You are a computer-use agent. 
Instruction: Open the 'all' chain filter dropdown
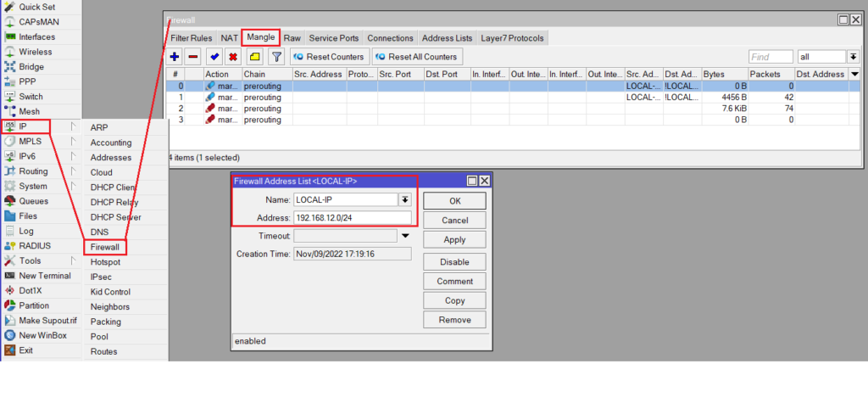coord(853,57)
